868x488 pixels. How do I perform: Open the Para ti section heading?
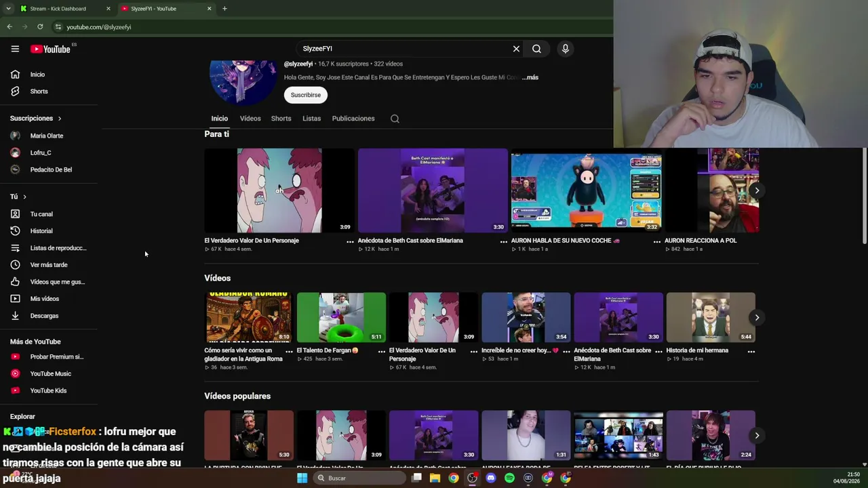pos(217,134)
